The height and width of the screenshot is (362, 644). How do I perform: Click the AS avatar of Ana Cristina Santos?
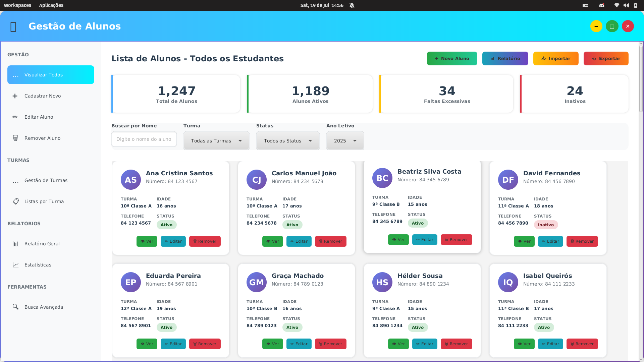click(x=130, y=180)
